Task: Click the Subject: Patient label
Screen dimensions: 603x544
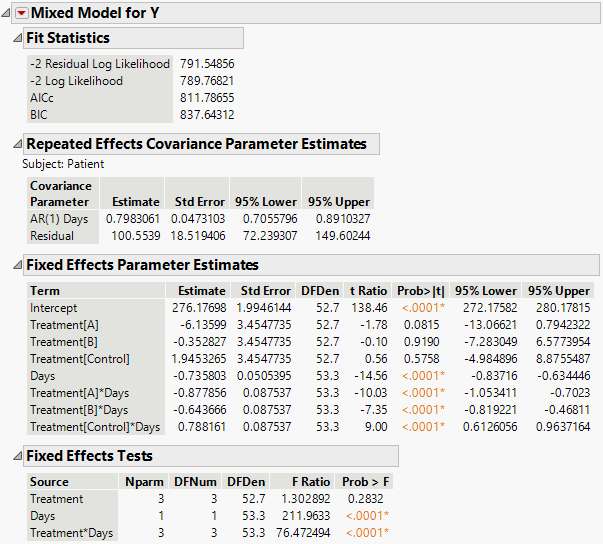Action: tap(63, 164)
